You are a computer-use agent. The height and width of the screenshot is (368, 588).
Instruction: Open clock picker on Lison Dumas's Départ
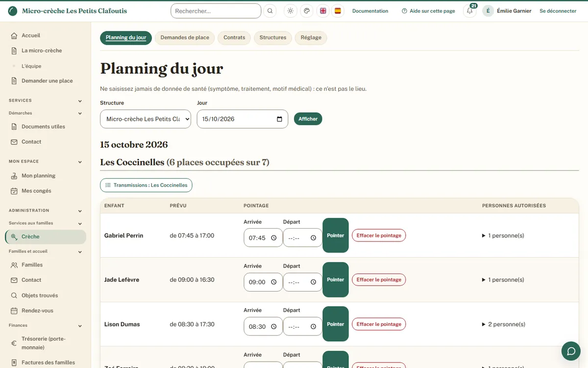[x=313, y=326]
